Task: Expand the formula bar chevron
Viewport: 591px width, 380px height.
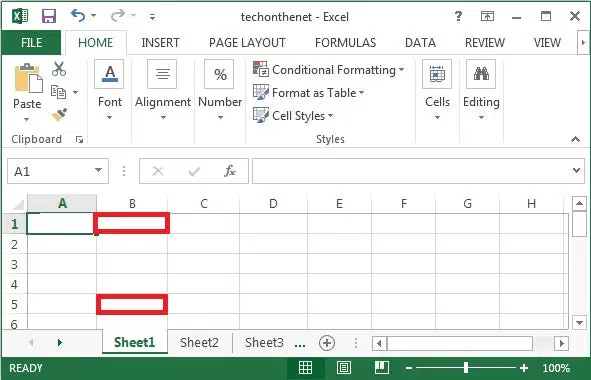Action: pos(576,170)
